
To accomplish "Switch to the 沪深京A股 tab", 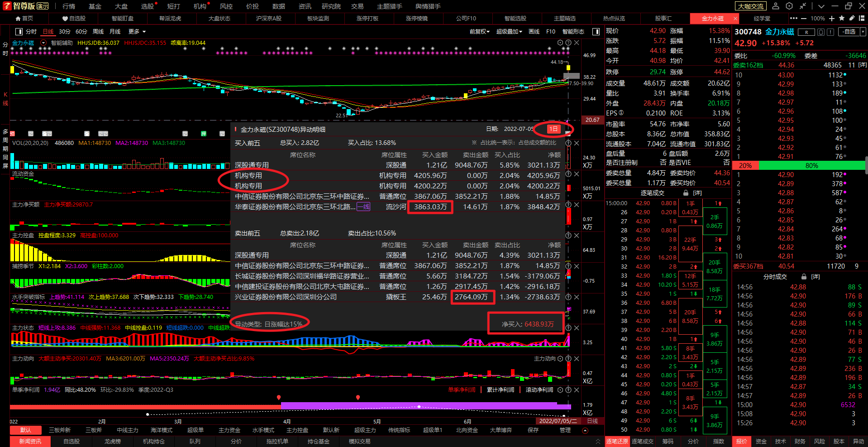I will tap(269, 19).
